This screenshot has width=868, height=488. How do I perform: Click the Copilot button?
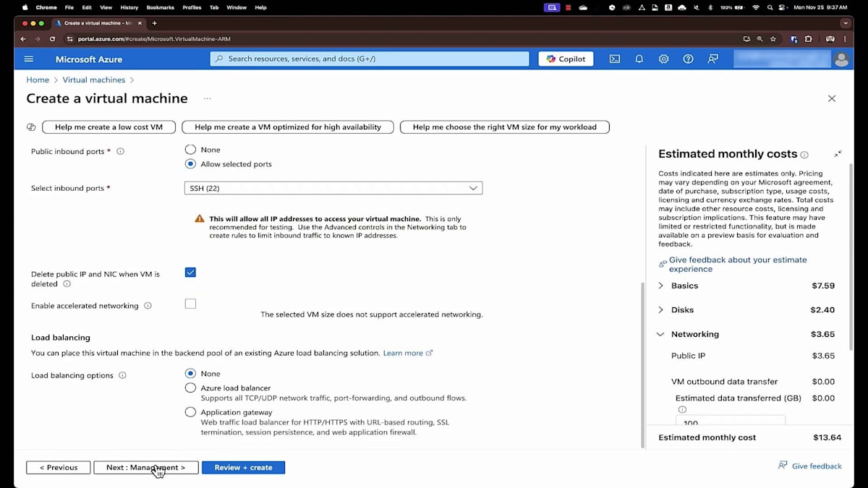(566, 59)
